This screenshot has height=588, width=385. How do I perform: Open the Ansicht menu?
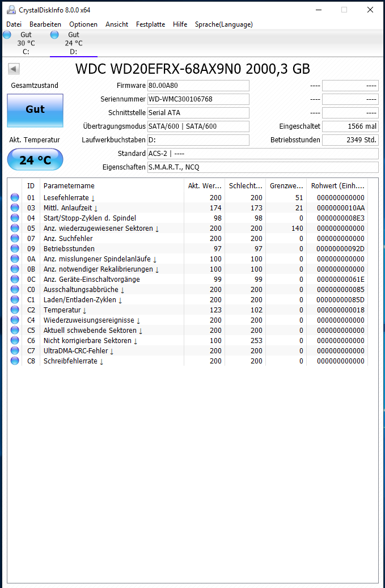[x=117, y=24]
